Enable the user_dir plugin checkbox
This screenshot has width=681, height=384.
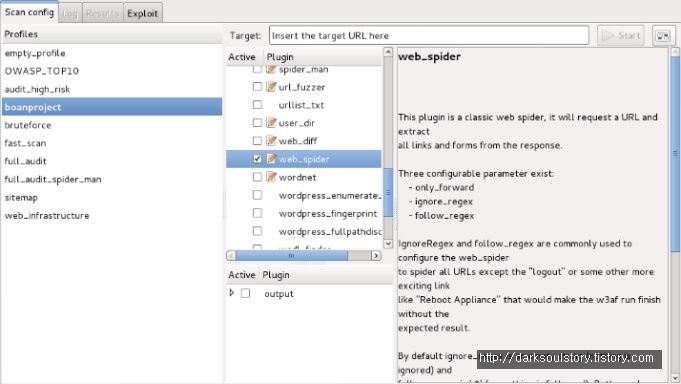coord(257,123)
